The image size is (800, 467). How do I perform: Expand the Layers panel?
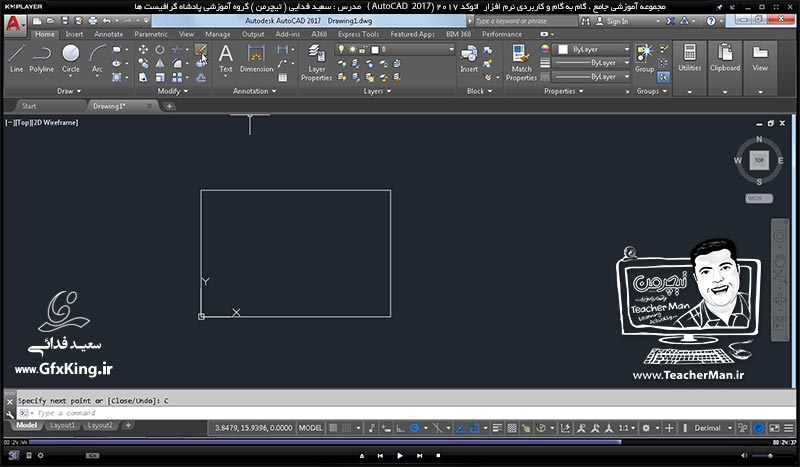pos(377,91)
